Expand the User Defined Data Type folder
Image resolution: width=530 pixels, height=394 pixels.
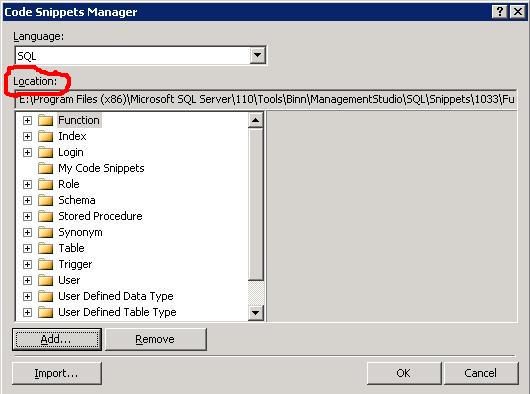pyautogui.click(x=27, y=296)
